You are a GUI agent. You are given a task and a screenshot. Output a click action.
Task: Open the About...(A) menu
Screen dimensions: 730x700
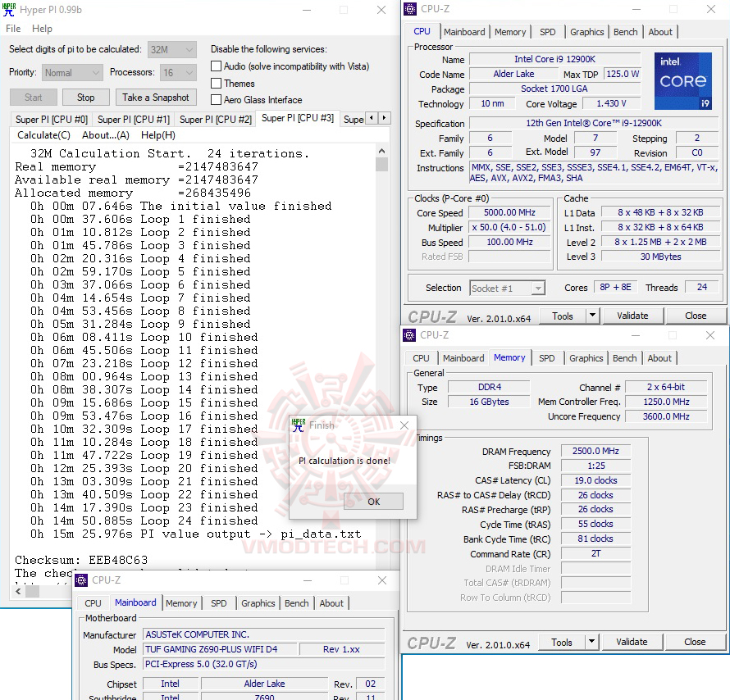point(106,135)
